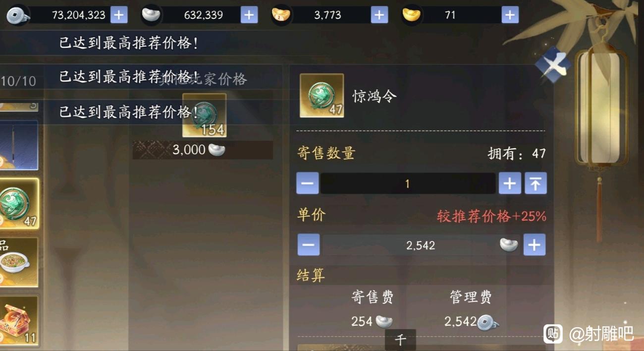Viewport: 644px width, 351px height.
Task: Select the food bowl item in the inventory
Action: point(19,262)
